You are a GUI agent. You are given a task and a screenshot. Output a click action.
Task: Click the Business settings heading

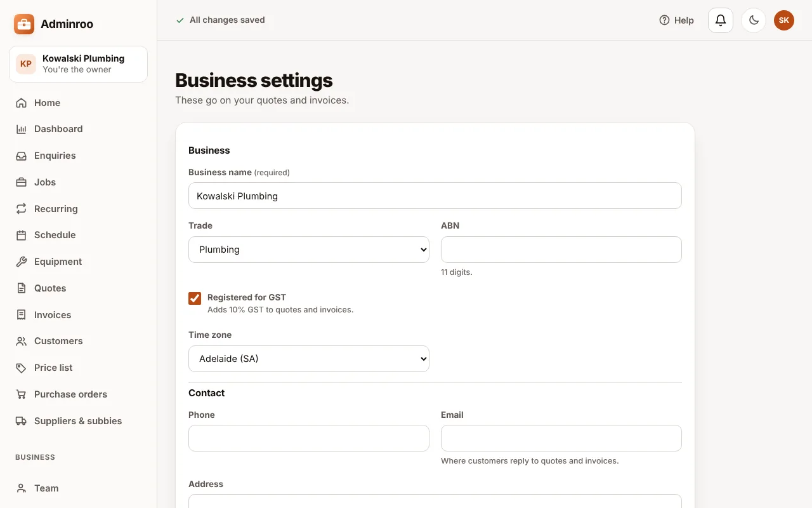254,81
